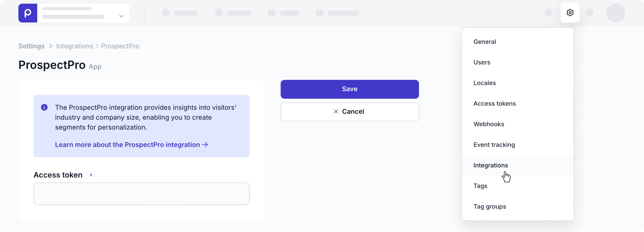Viewport: 644px width, 232px height.
Task: Click the circular icon left of the settings gear
Action: (549, 13)
